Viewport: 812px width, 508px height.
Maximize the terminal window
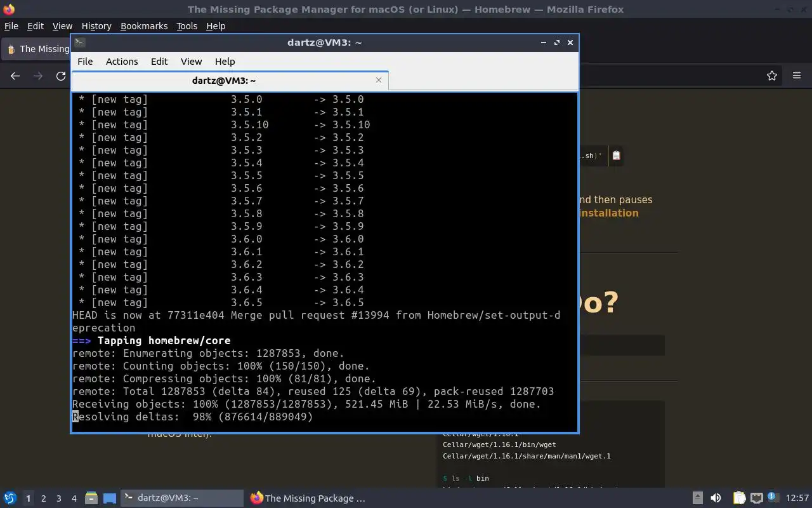coord(557,43)
